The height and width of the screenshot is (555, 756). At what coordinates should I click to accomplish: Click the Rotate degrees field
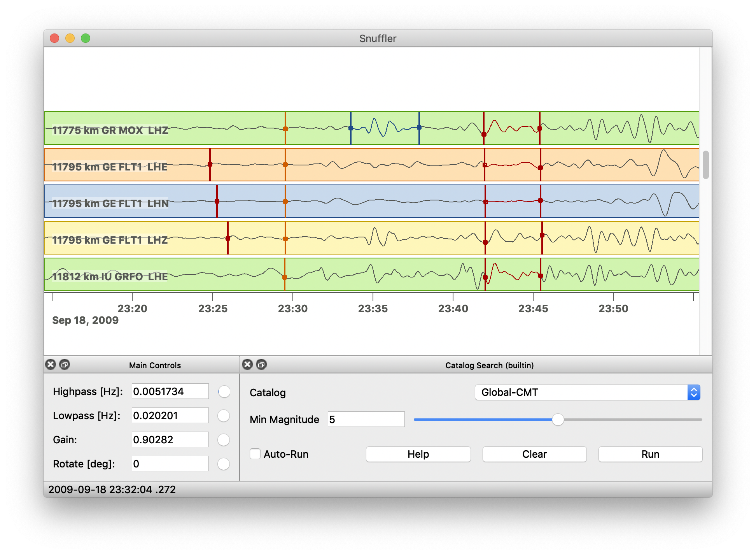point(170,464)
